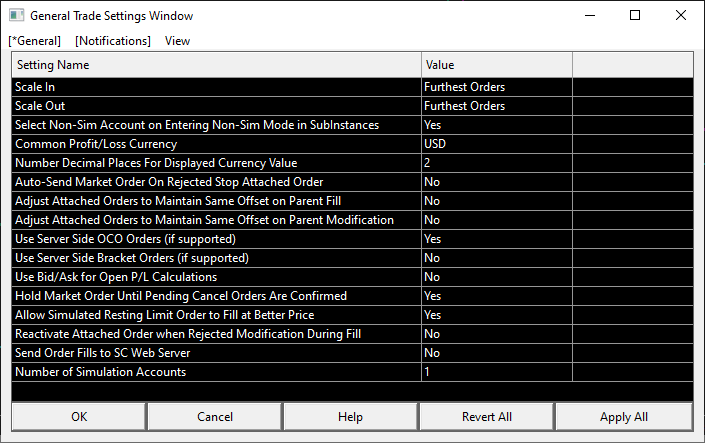Edit Number Decimal Places currency value field
The image size is (705, 443).
(x=495, y=163)
